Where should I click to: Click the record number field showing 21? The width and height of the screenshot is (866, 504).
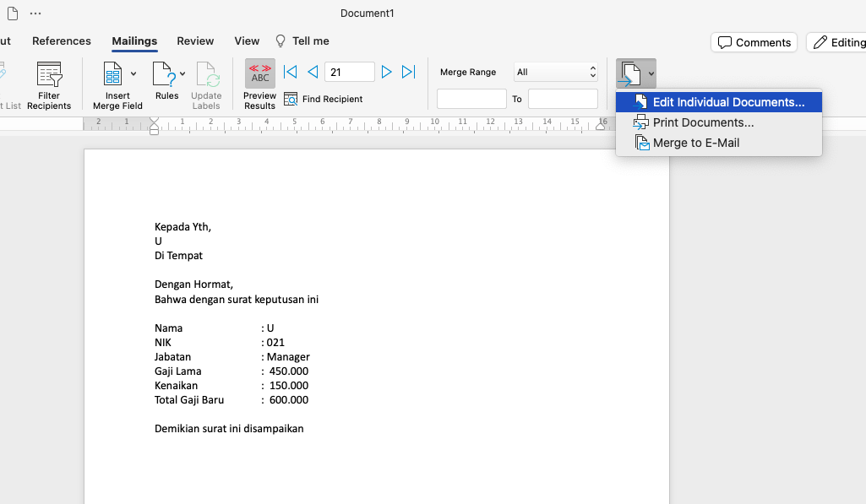(349, 73)
